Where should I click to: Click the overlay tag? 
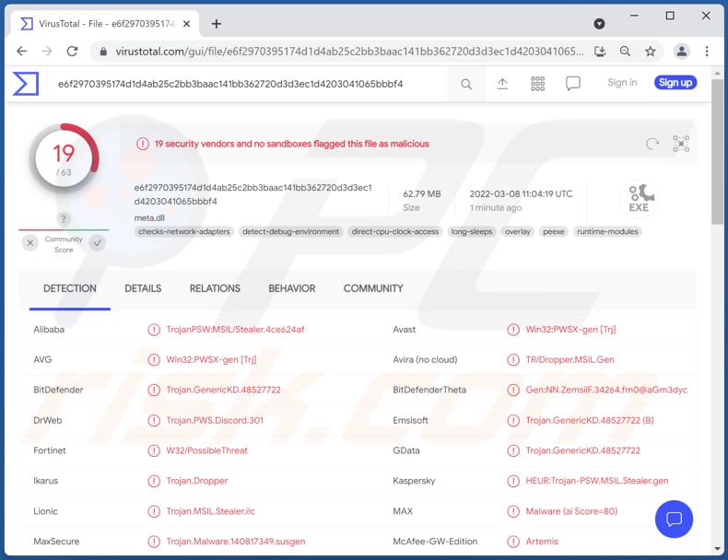tap(517, 231)
